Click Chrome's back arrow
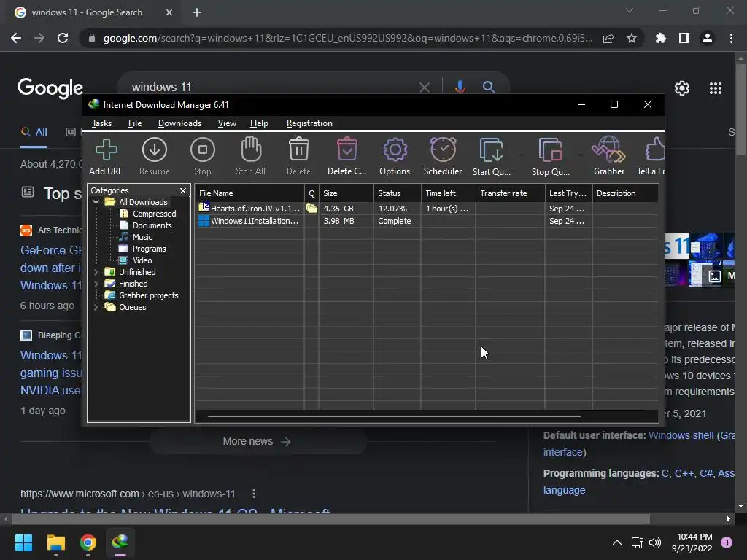Image resolution: width=747 pixels, height=560 pixels. [16, 38]
